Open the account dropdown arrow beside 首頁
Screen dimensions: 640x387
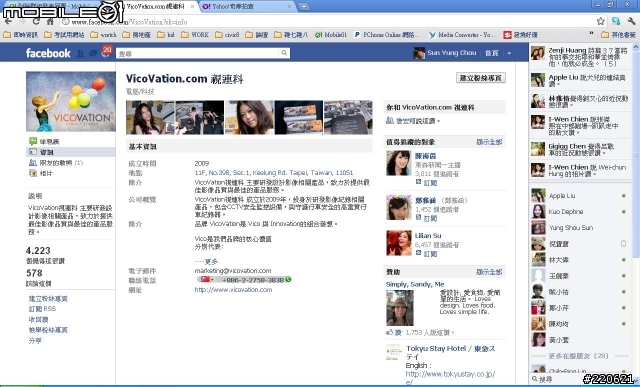tap(509, 53)
